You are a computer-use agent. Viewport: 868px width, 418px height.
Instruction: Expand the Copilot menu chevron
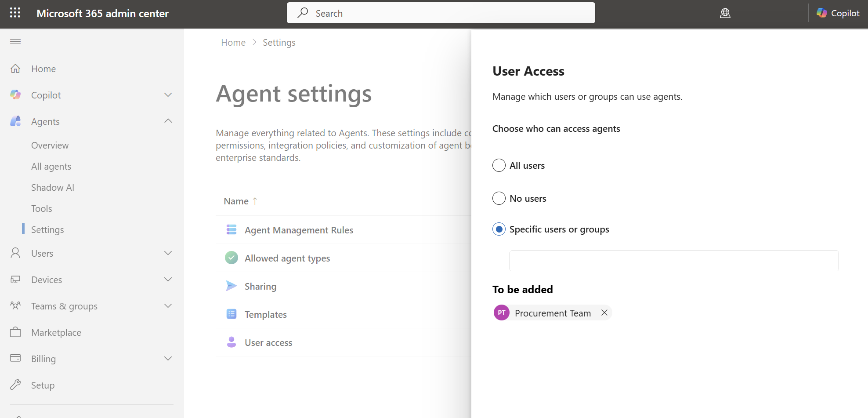point(168,95)
